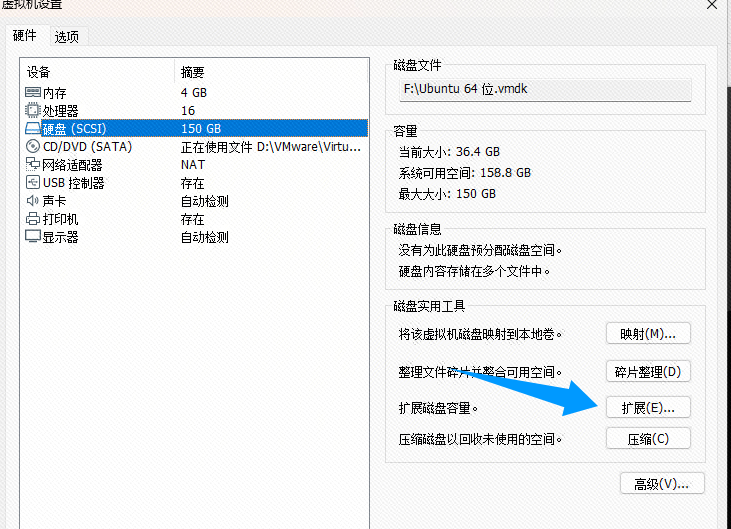The height and width of the screenshot is (529, 731).
Task: Click the 当前大小: 36.4 GB text
Action: (449, 152)
